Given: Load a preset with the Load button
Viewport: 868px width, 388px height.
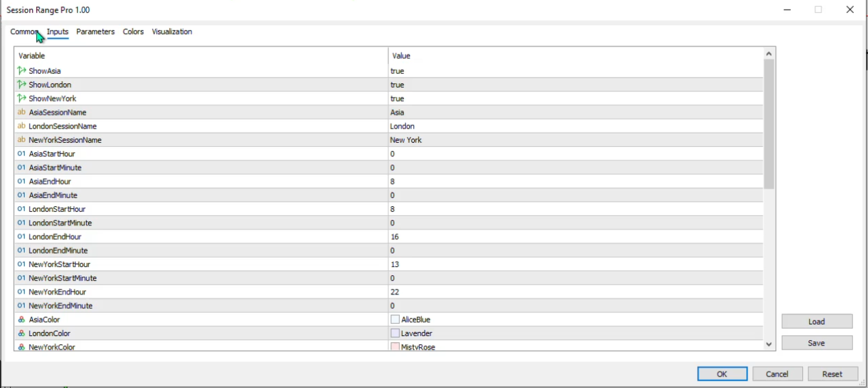Looking at the screenshot, I should tap(817, 322).
